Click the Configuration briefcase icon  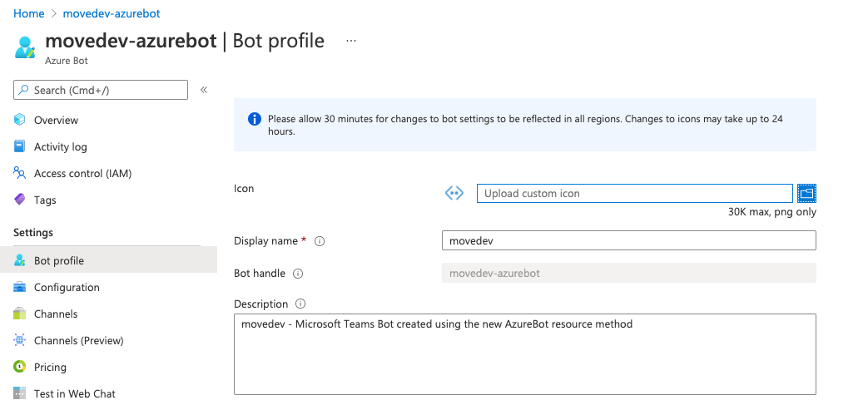point(19,287)
